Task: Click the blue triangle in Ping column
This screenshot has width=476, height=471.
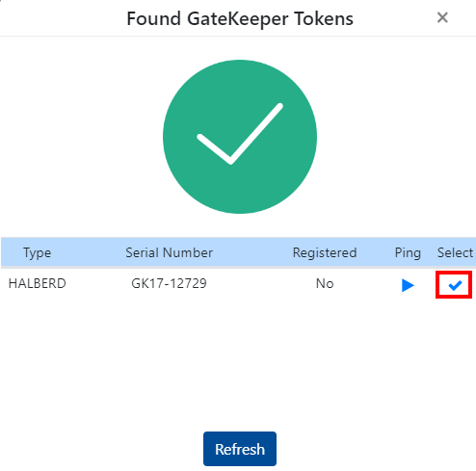Action: click(408, 285)
